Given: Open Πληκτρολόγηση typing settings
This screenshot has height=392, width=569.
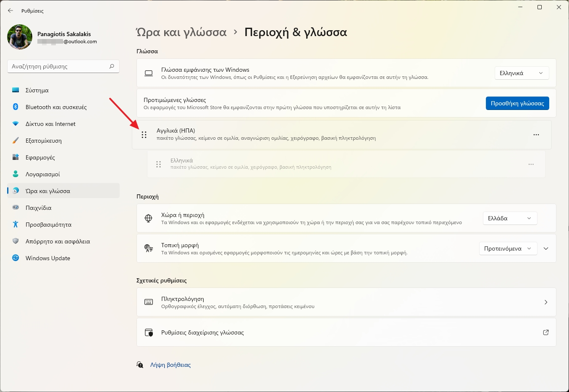Looking at the screenshot, I should (346, 302).
